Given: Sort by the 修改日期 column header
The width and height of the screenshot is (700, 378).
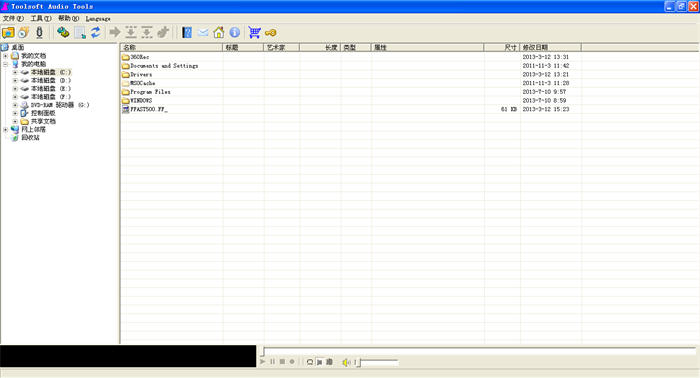Looking at the screenshot, I should pos(550,47).
